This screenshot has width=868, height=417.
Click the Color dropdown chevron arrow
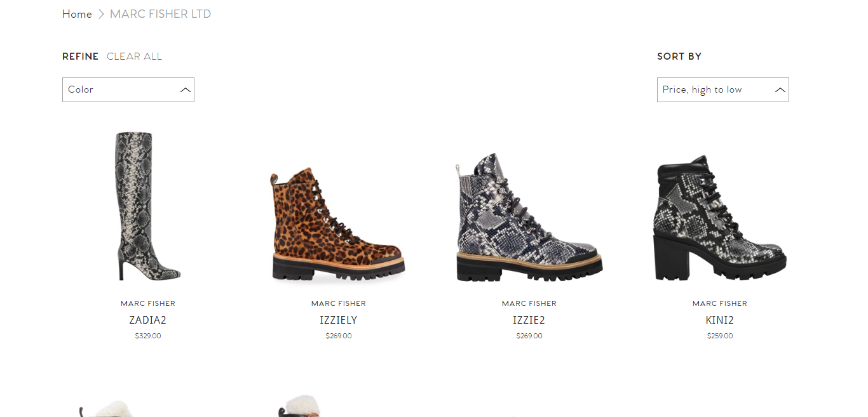click(x=186, y=90)
